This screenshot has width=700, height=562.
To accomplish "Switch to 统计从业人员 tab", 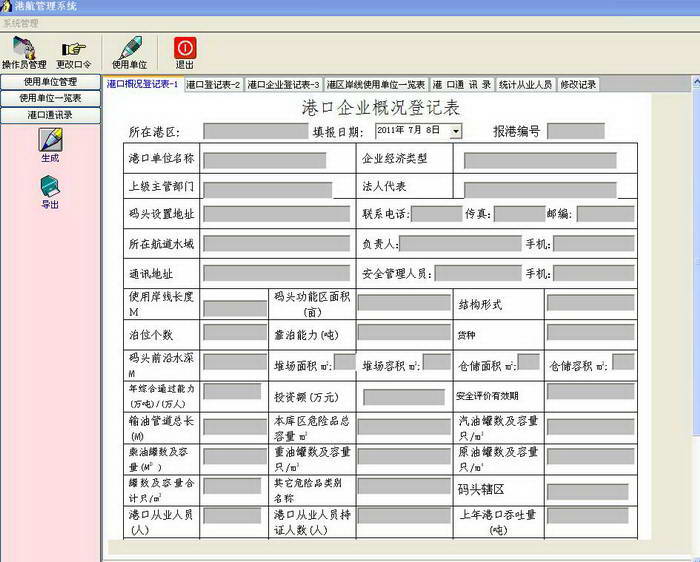I will [525, 84].
